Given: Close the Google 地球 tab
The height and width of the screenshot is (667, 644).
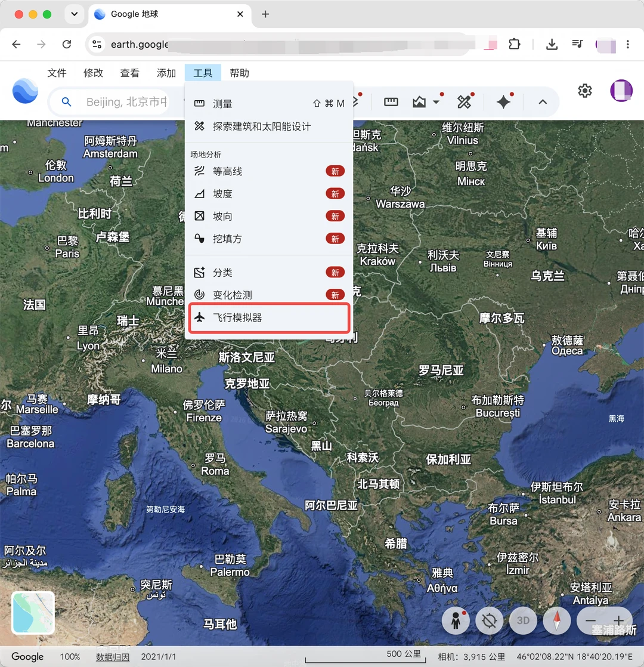Looking at the screenshot, I should coord(240,14).
